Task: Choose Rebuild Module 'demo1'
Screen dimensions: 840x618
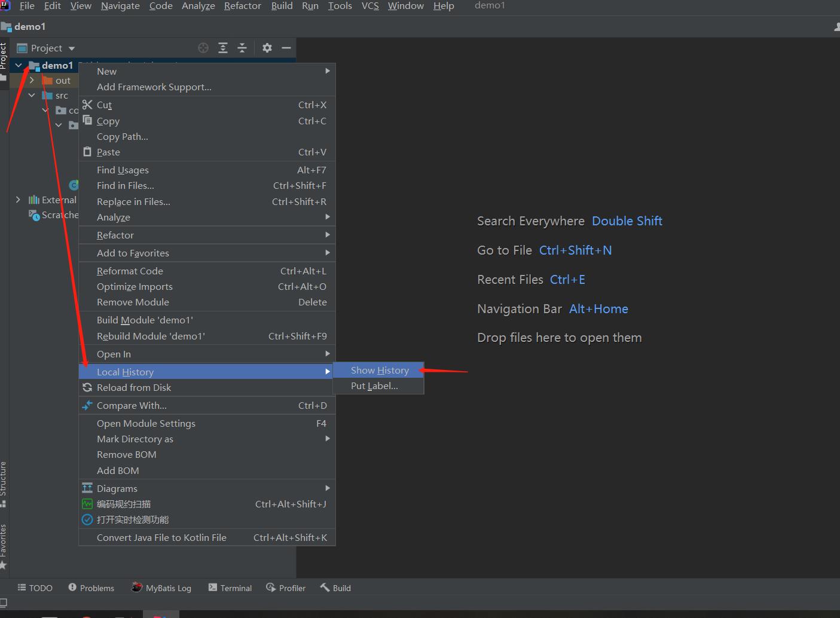Action: [x=207, y=336]
